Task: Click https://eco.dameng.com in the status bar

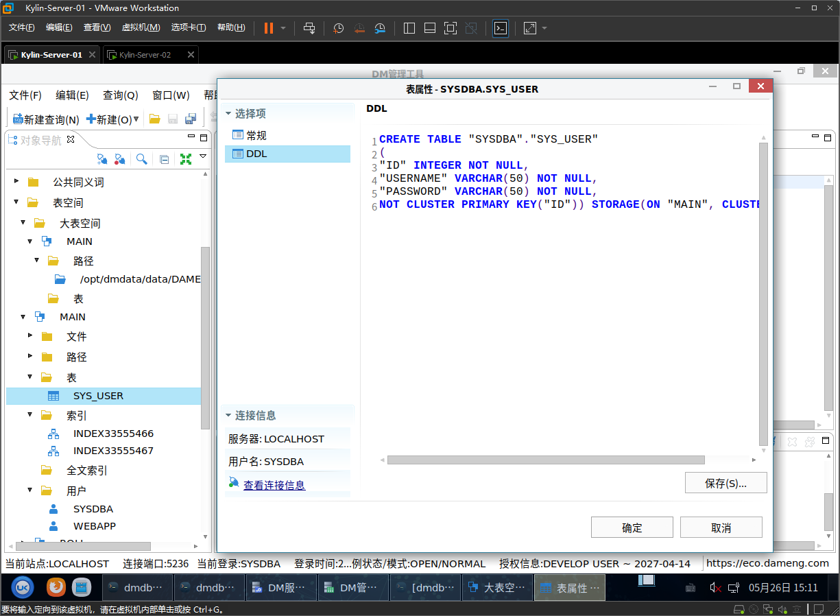Action: (x=767, y=563)
